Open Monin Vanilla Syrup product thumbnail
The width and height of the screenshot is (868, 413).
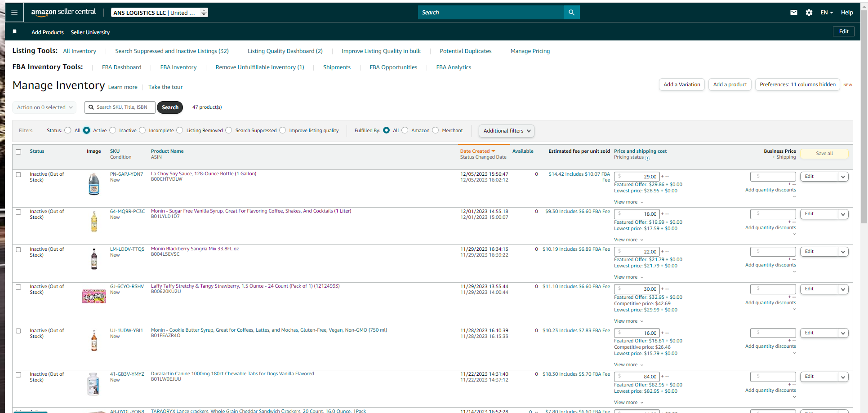(x=94, y=221)
